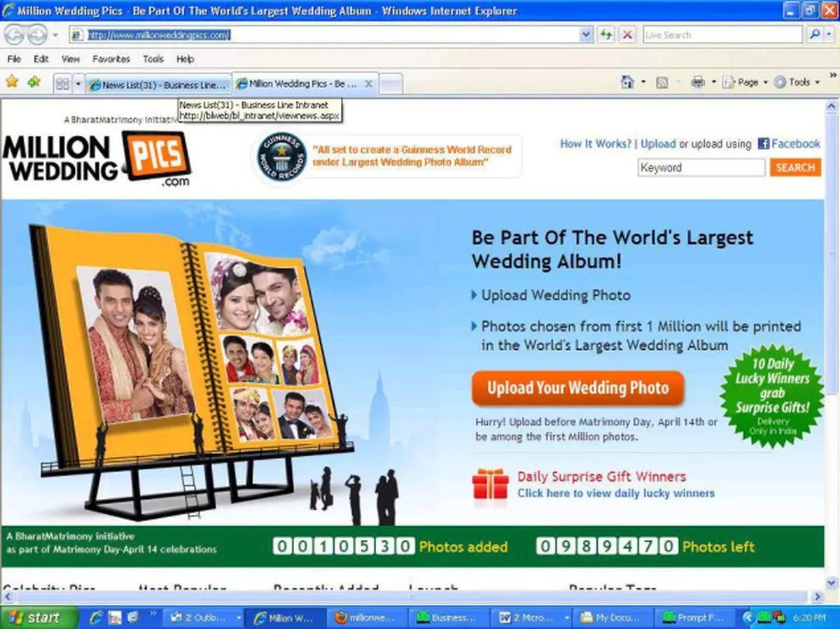Click the red gift box icon
The image size is (840, 629).
pyautogui.click(x=491, y=484)
